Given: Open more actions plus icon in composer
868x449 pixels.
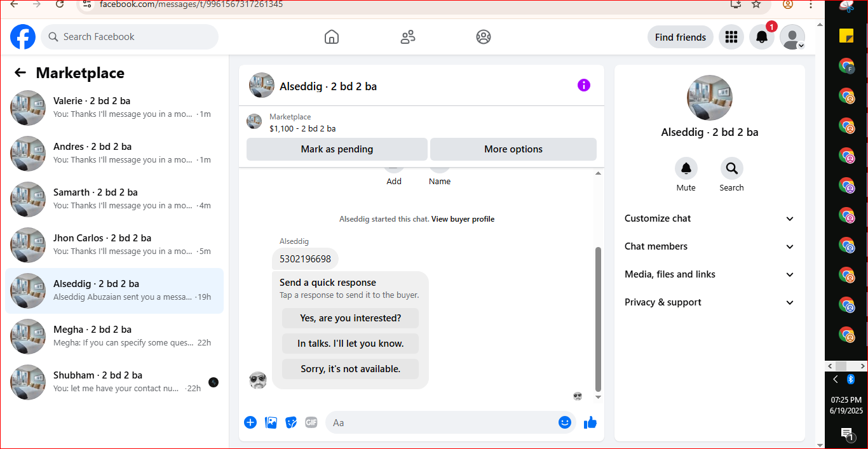Looking at the screenshot, I should tap(250, 422).
